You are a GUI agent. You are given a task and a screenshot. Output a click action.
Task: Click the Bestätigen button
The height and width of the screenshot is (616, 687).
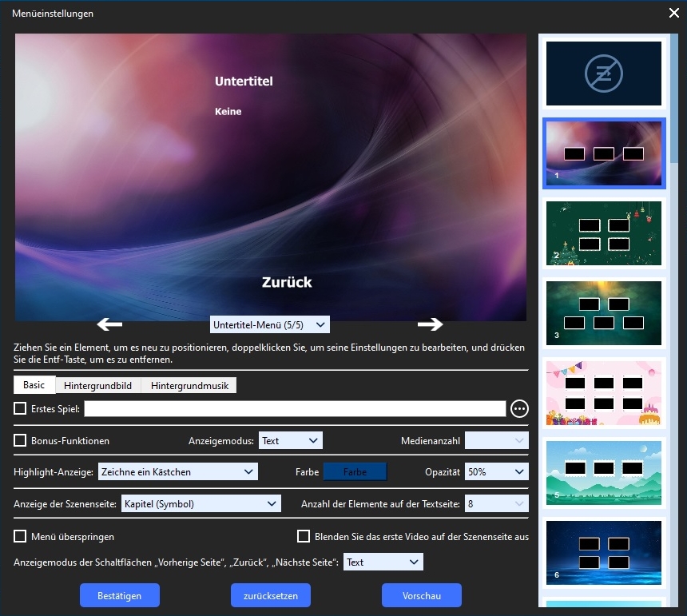tap(120, 595)
